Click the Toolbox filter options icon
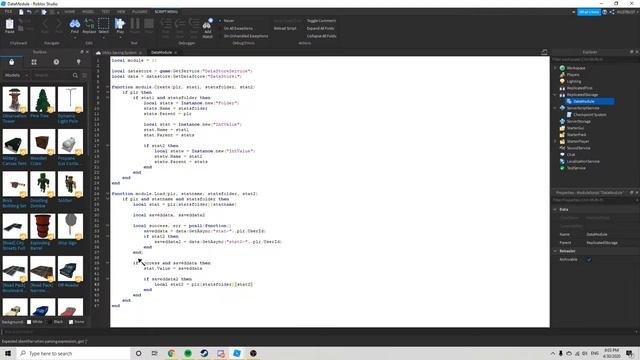Screen dimensions: 640x360 84,76
